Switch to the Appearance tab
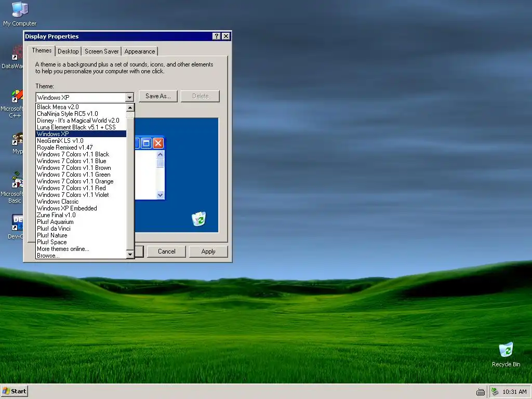The width and height of the screenshot is (532, 399). pos(139,51)
